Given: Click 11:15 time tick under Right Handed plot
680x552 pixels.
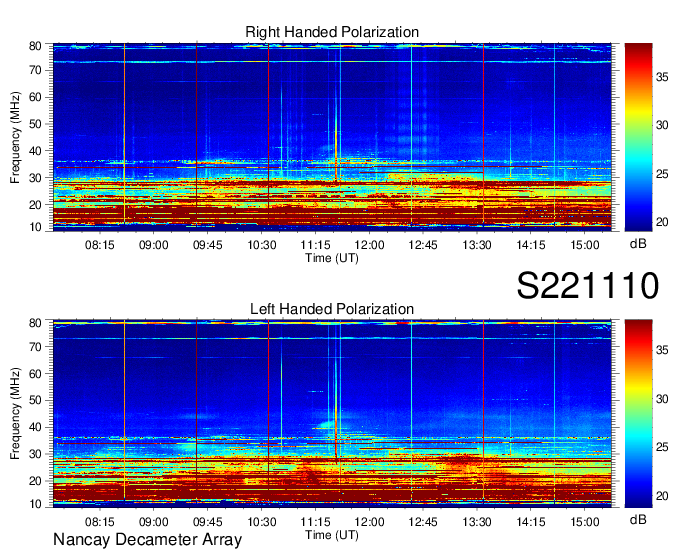Looking at the screenshot, I should 315,245.
